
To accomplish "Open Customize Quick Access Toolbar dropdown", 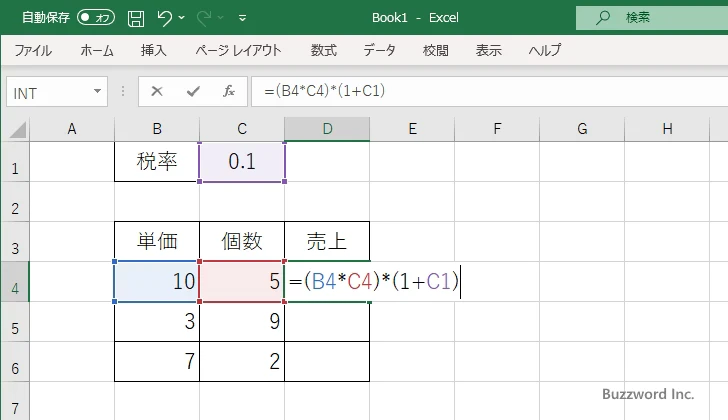I will [242, 18].
